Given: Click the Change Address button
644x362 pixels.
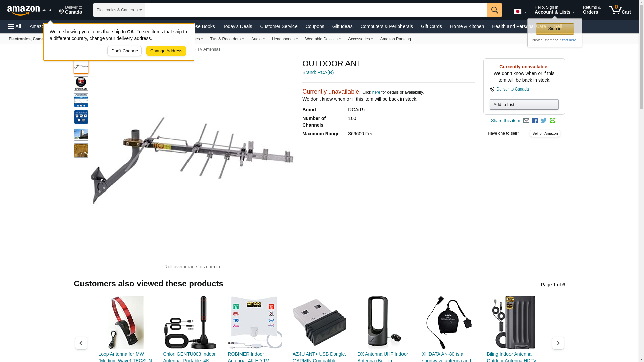Looking at the screenshot, I should coord(166,51).
